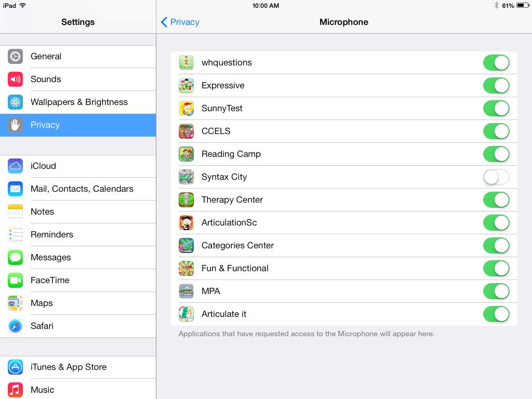532x399 pixels.
Task: Open Messages settings
Action: [78, 258]
